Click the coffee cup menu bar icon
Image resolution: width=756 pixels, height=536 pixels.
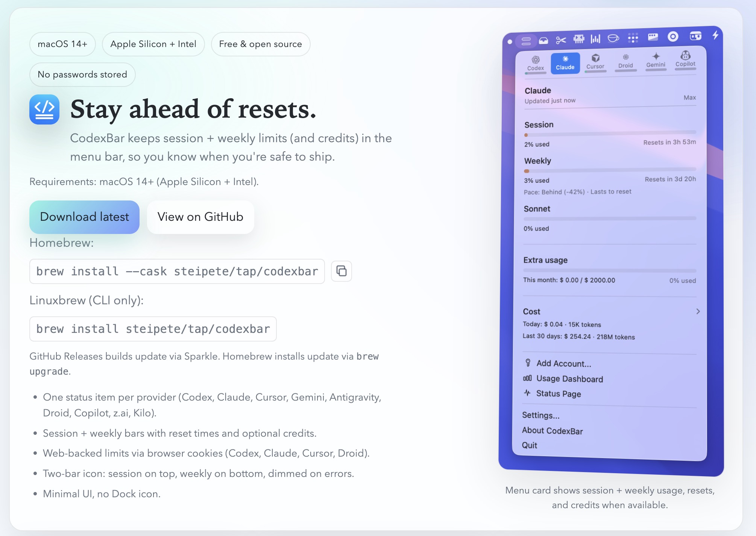coord(613,38)
